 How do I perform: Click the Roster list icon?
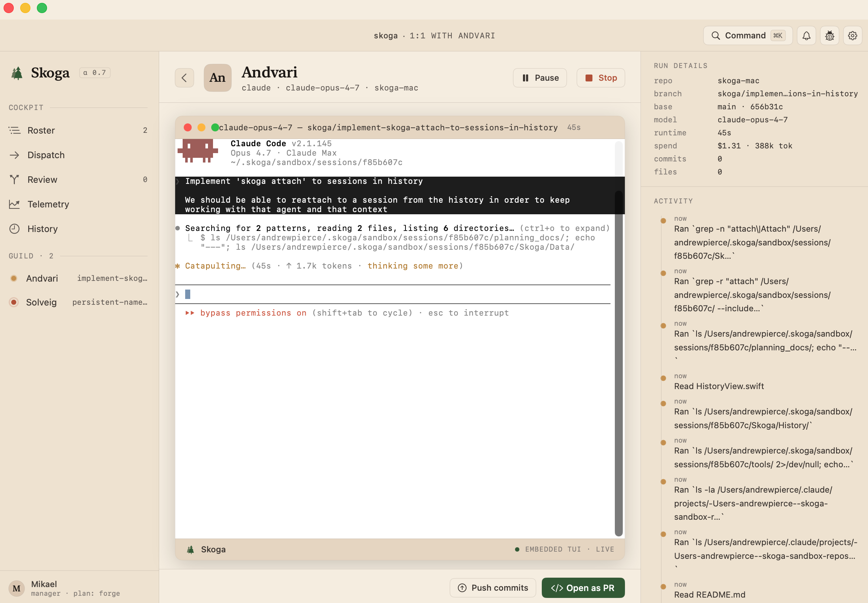pos(14,130)
